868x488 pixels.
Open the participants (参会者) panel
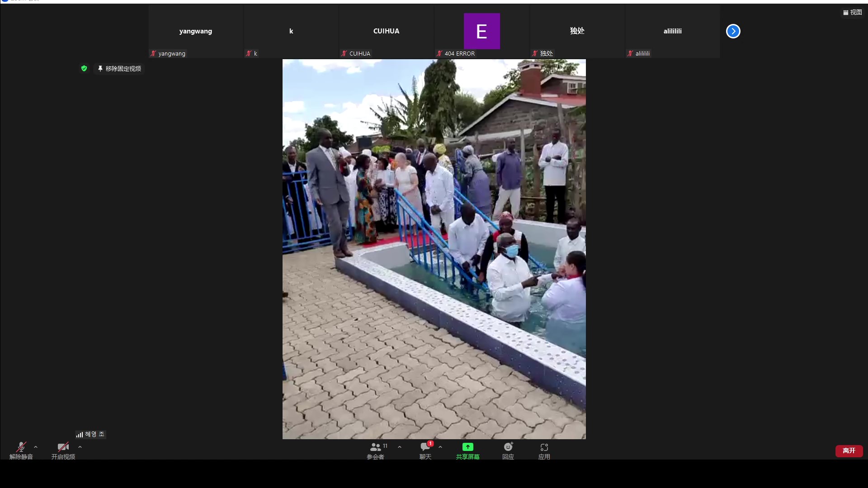(x=376, y=450)
